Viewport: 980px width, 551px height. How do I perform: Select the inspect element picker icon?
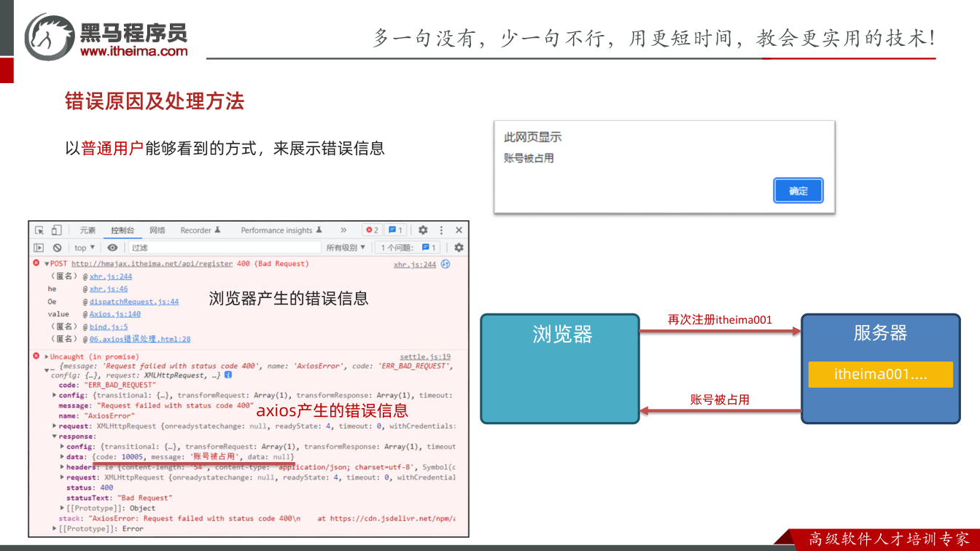point(39,230)
